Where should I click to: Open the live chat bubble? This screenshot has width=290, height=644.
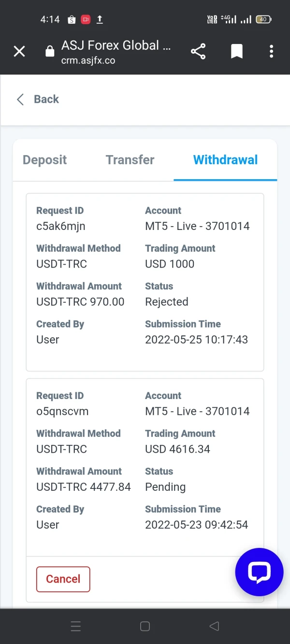(x=259, y=572)
